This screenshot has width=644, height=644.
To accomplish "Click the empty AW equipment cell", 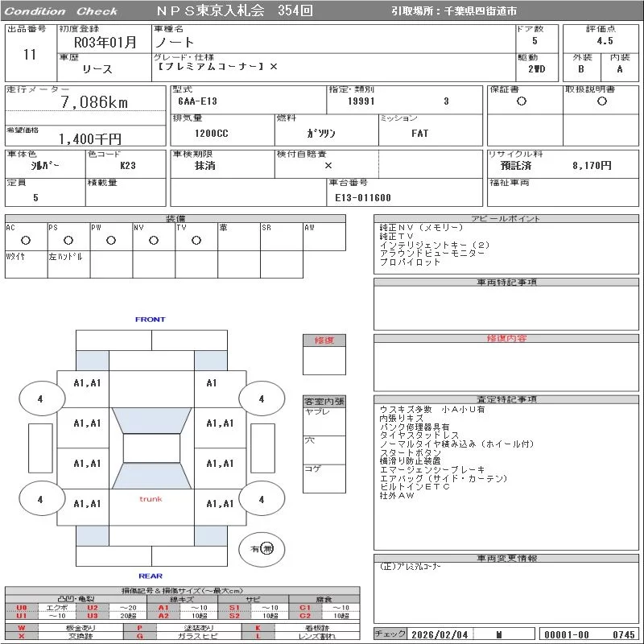I will pos(324,237).
